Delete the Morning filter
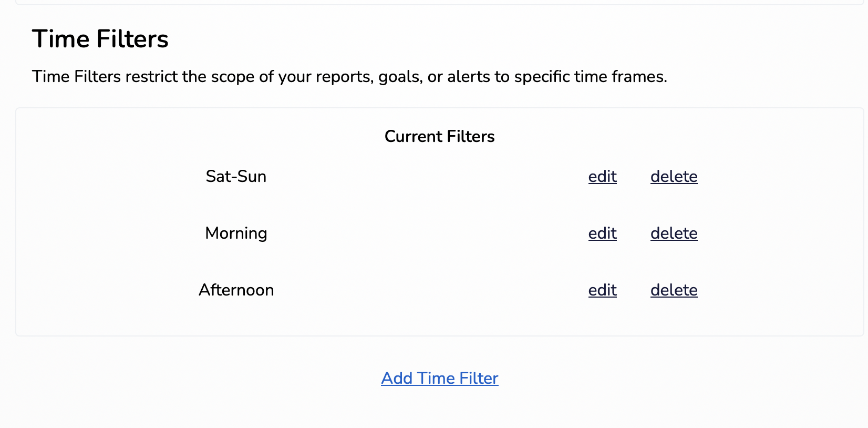This screenshot has height=428, width=868. click(674, 233)
